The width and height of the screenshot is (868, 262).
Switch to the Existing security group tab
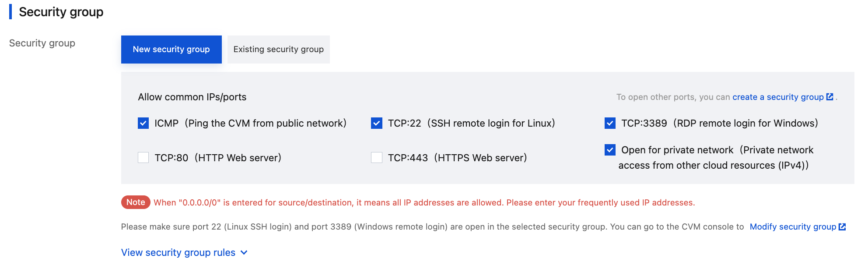pos(278,50)
